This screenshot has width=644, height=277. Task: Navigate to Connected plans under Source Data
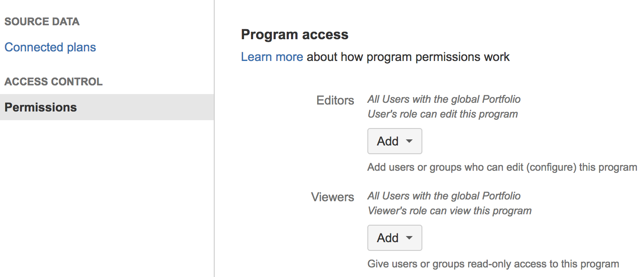click(x=50, y=47)
